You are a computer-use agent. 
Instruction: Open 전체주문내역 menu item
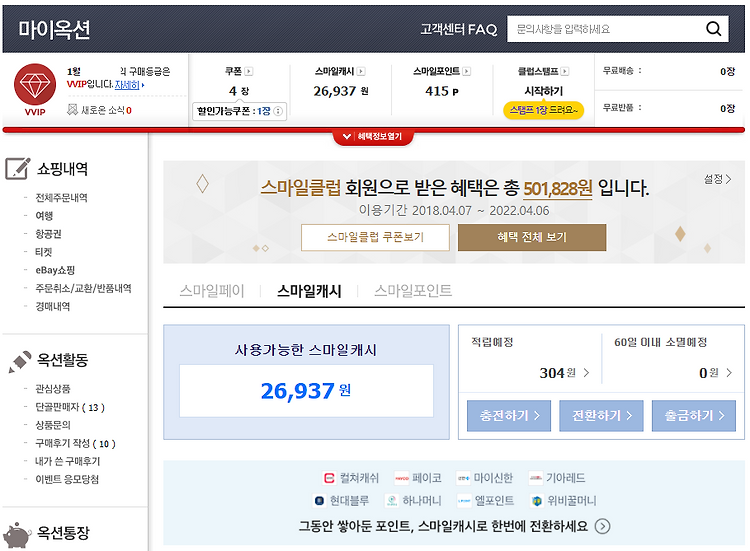[61, 198]
